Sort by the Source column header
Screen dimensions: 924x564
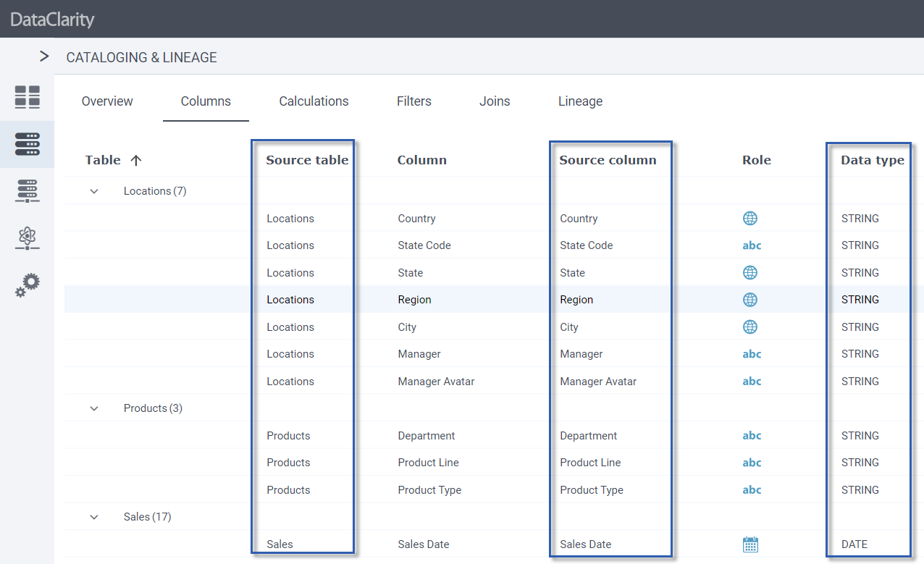pos(608,161)
